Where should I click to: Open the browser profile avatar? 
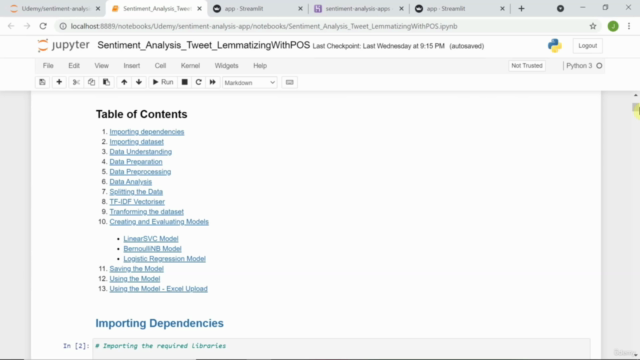[x=613, y=26]
